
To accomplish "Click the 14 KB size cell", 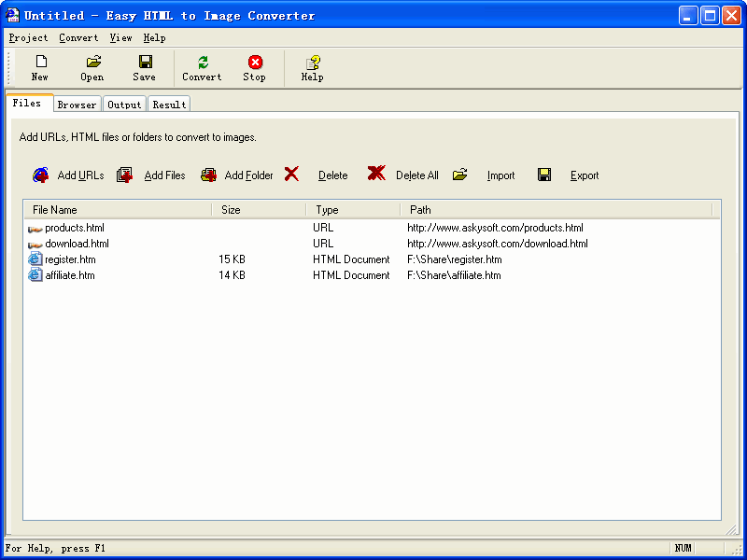I will (232, 275).
